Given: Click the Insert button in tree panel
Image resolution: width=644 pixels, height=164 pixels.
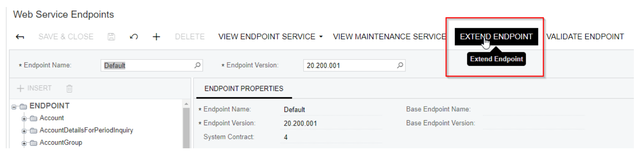Looking at the screenshot, I should [35, 88].
